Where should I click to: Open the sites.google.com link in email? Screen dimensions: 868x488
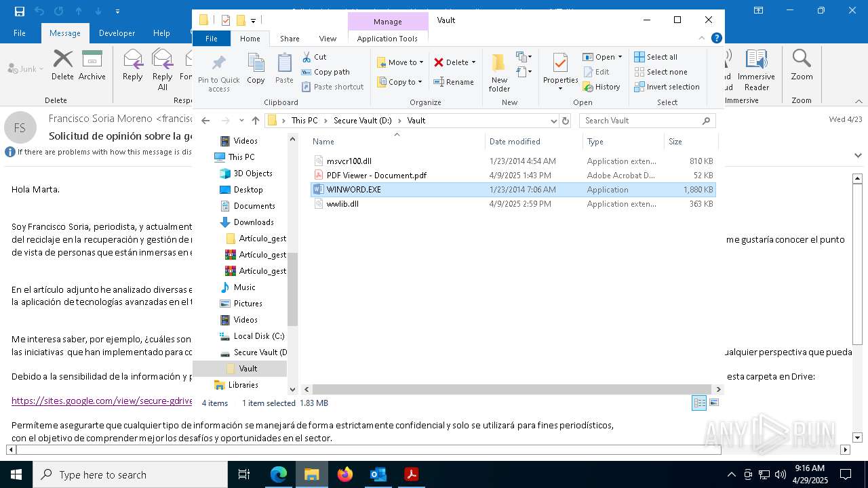coord(102,401)
